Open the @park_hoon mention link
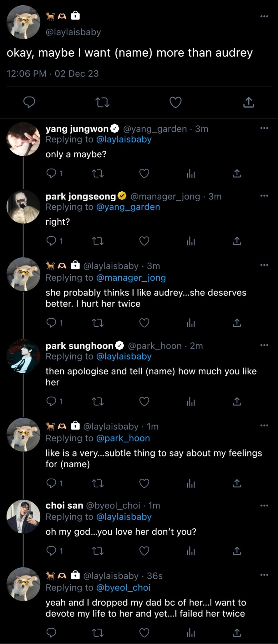Viewport: 278px width, 644px height. tap(123, 438)
